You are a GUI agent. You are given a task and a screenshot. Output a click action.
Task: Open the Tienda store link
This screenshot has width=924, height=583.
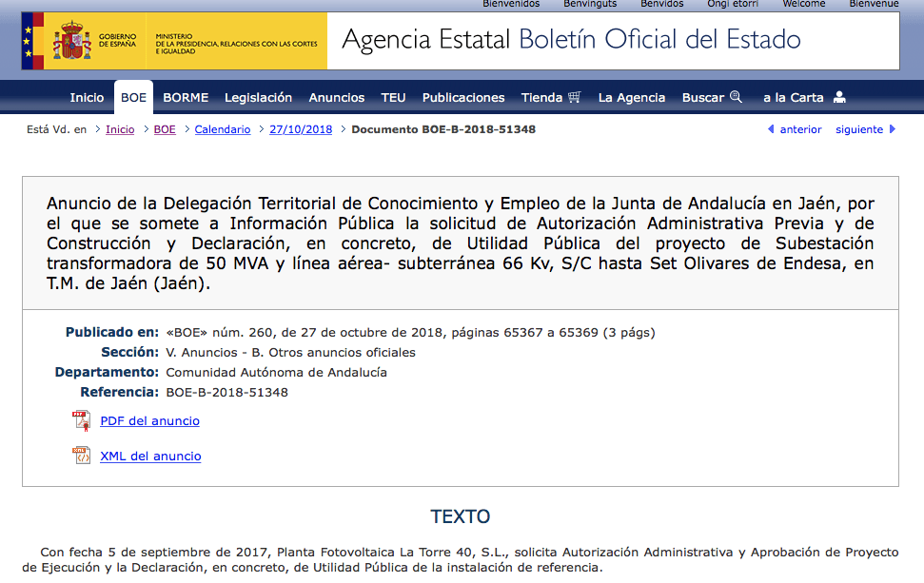tap(541, 98)
